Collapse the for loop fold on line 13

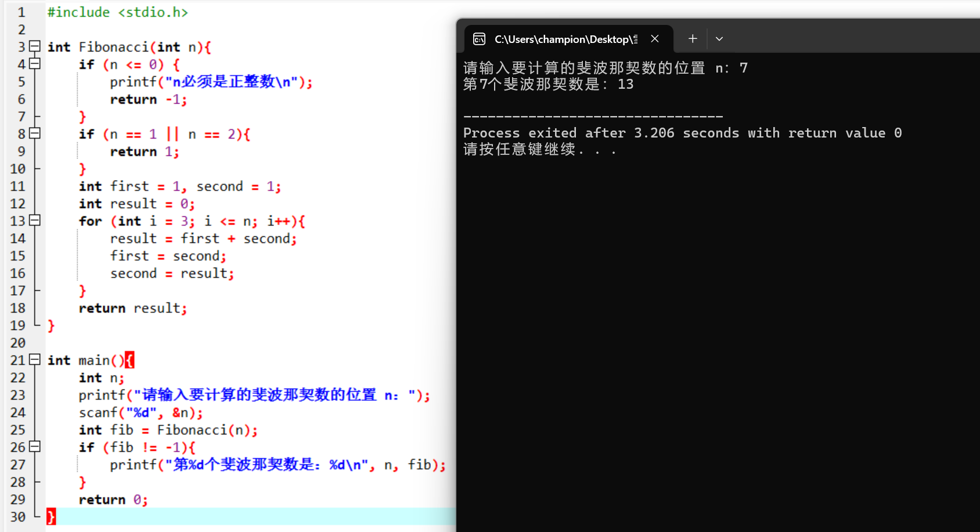coord(35,220)
